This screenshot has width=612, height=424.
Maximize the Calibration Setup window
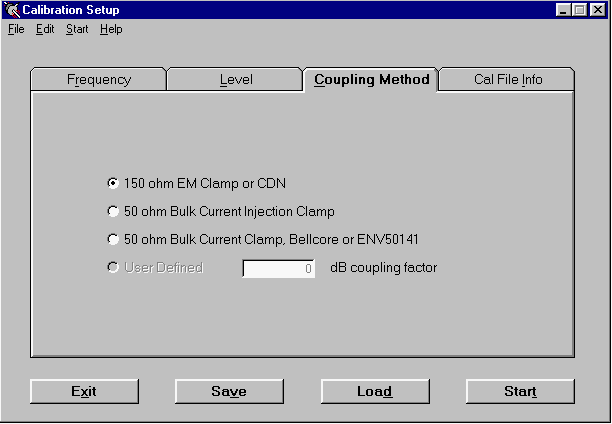(581, 10)
